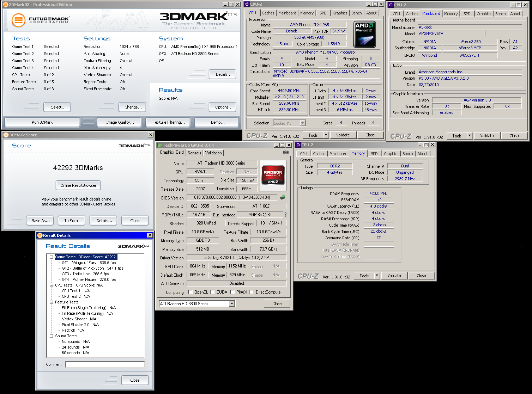The width and height of the screenshot is (532, 394).
Task: Switch to Caches tab in CPU-Z CPU window
Action: pyautogui.click(x=268, y=13)
